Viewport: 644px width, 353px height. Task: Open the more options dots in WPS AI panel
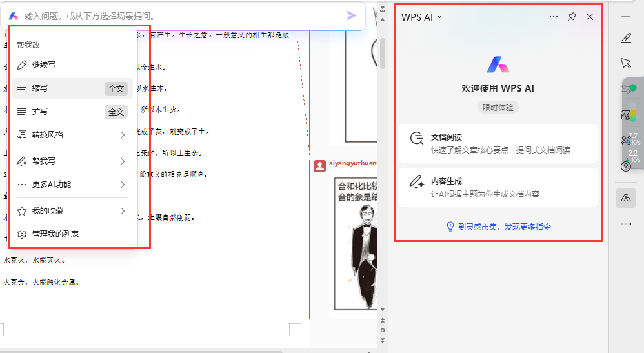pyautogui.click(x=554, y=17)
